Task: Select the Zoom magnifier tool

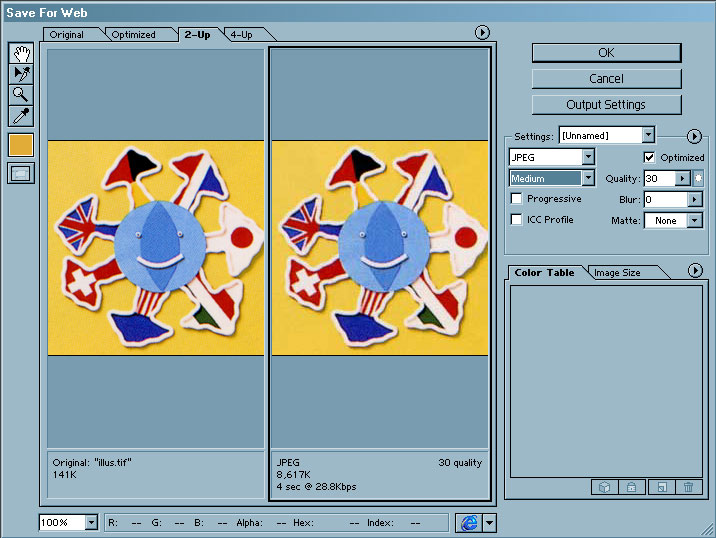Action: point(21,95)
